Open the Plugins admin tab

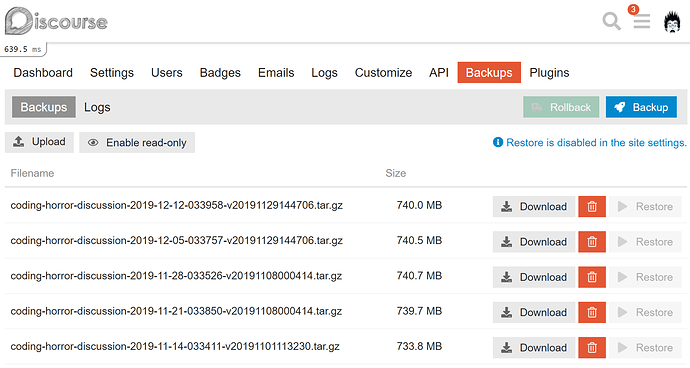click(549, 73)
